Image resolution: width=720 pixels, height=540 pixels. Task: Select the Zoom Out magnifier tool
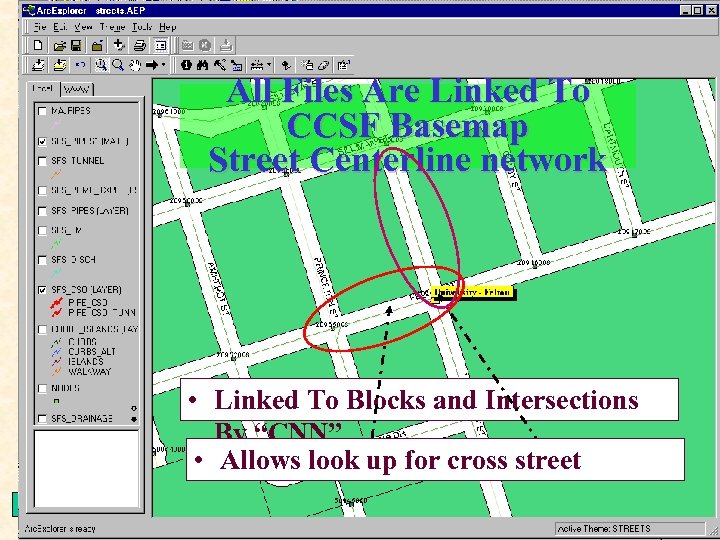[118, 65]
